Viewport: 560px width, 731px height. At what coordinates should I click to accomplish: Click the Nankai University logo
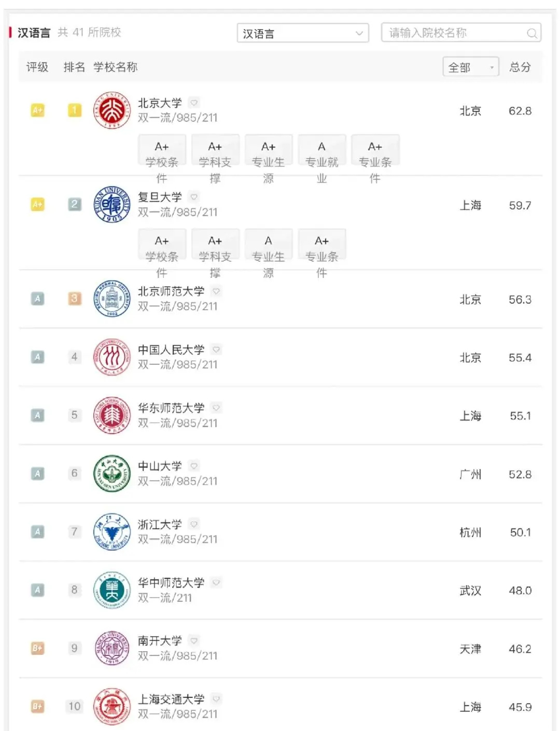click(111, 648)
